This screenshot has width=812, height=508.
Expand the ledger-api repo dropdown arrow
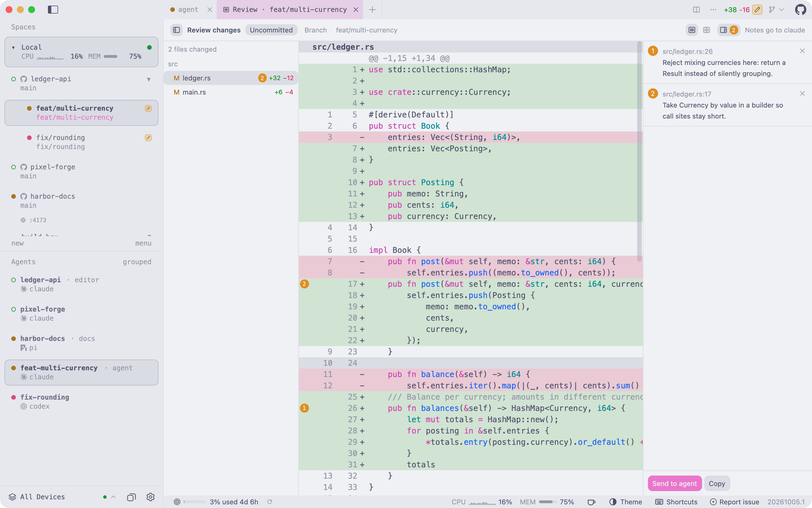tap(149, 79)
